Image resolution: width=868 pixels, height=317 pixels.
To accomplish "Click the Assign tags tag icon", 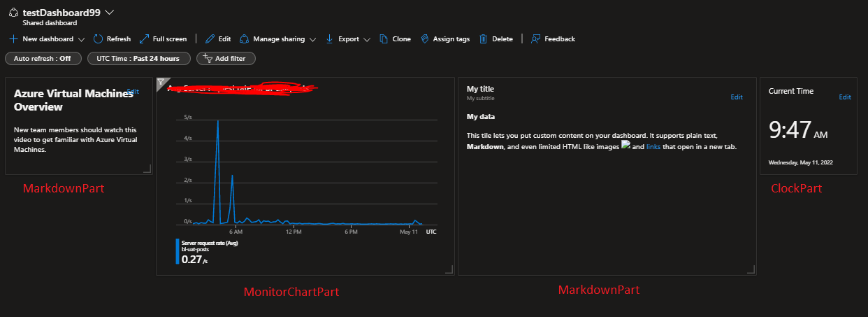I will (425, 39).
